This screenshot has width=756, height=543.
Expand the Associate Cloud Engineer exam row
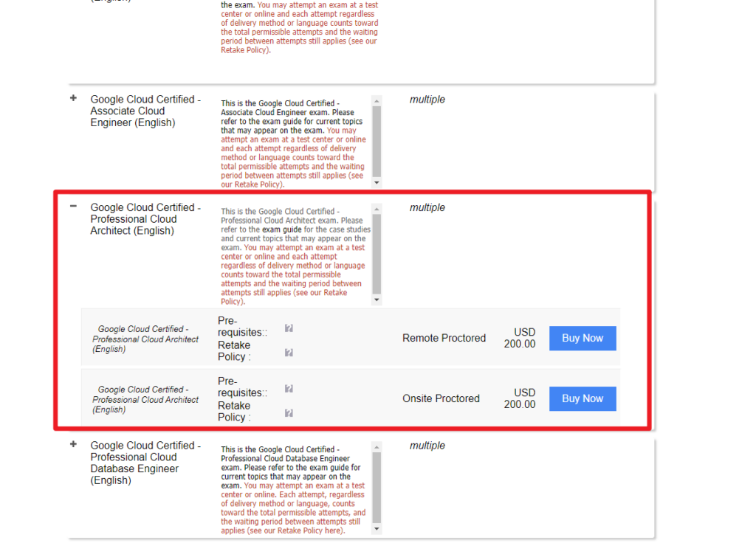[x=73, y=98]
